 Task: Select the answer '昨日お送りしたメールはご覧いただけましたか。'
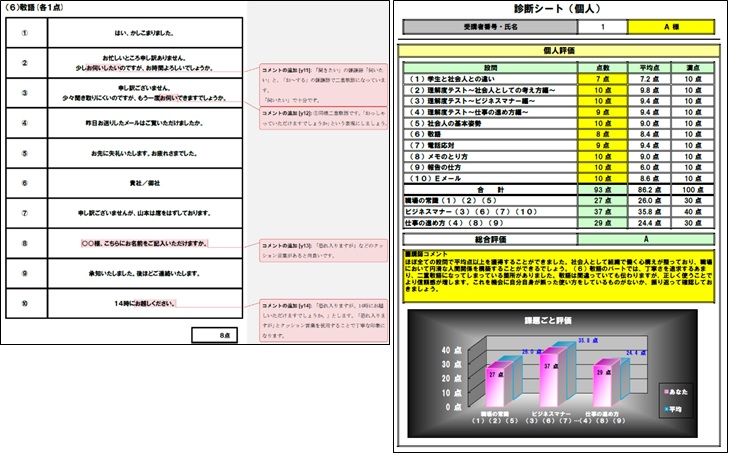tap(145, 123)
